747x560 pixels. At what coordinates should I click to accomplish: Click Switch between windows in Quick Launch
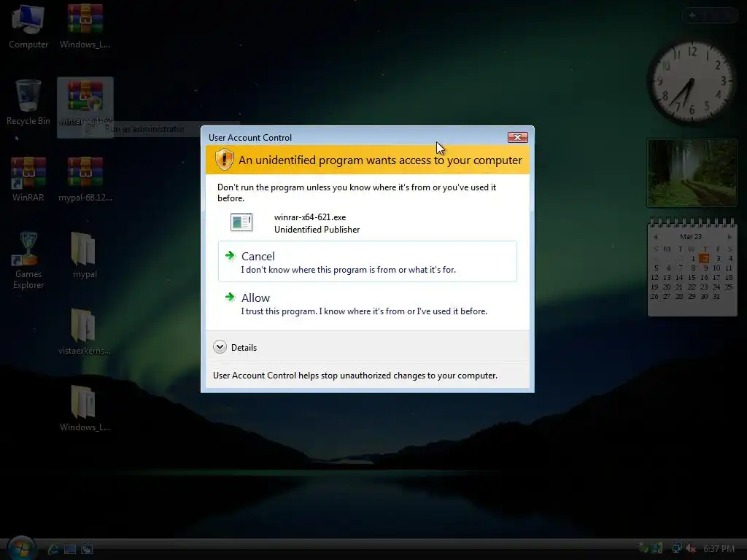[x=87, y=549]
